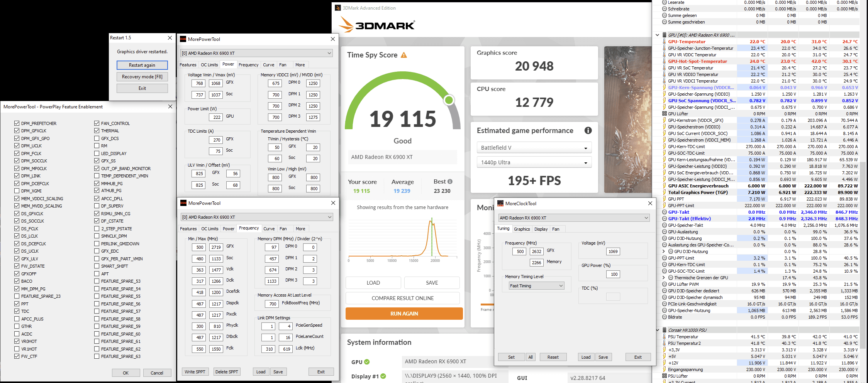Click the GPU-Auslastung usage sensor icon

(665, 232)
